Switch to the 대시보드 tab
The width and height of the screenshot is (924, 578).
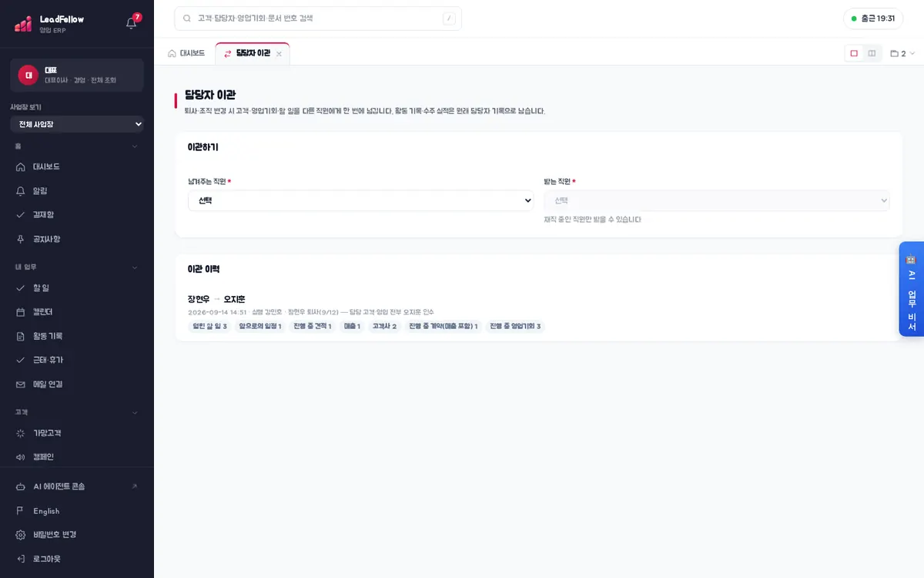coord(187,53)
